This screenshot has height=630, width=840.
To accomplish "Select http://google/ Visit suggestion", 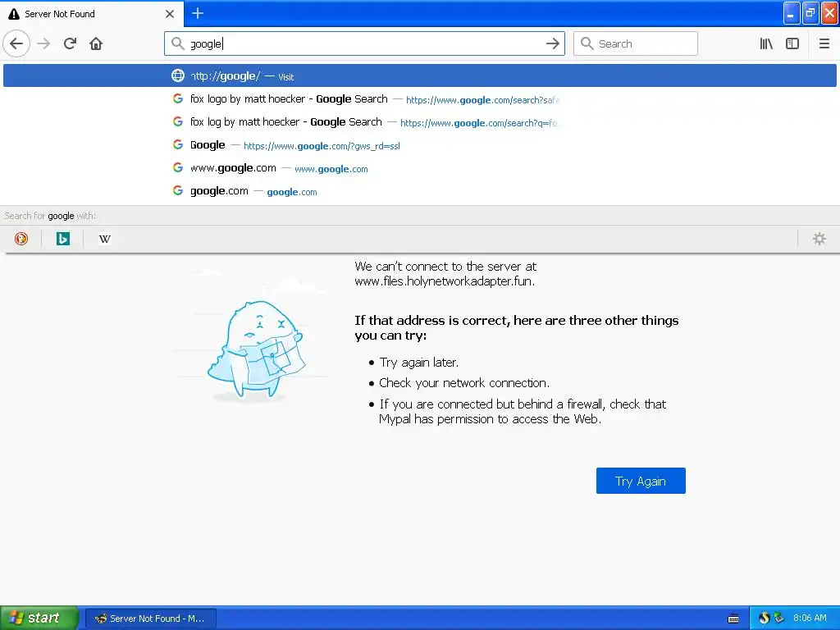I will coord(420,75).
